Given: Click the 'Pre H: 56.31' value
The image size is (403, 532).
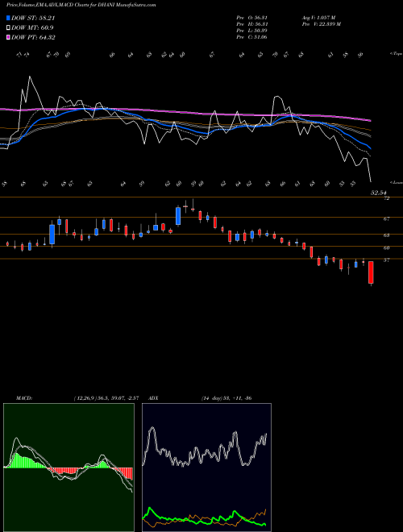Looking at the screenshot, I should pyautogui.click(x=252, y=24).
